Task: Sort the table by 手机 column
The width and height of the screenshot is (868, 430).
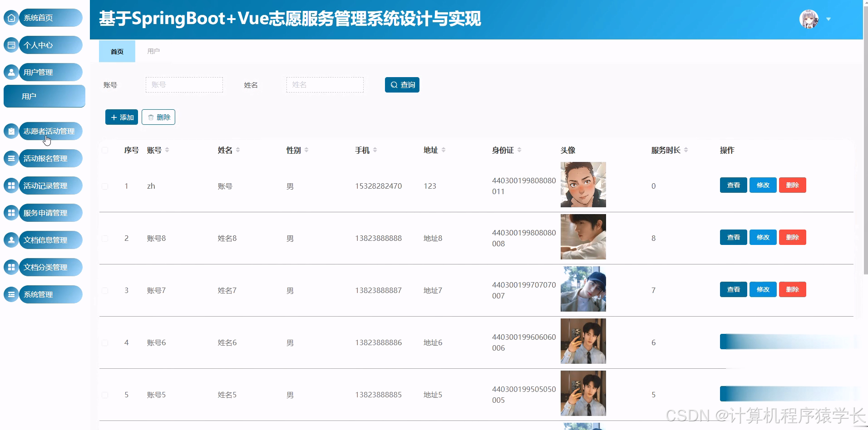Action: [x=375, y=150]
